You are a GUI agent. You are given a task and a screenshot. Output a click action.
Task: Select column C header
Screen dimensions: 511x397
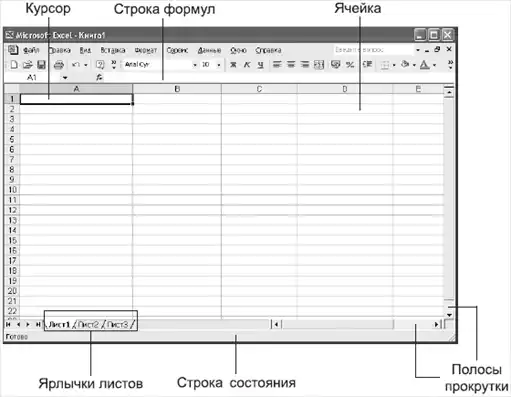coord(259,89)
